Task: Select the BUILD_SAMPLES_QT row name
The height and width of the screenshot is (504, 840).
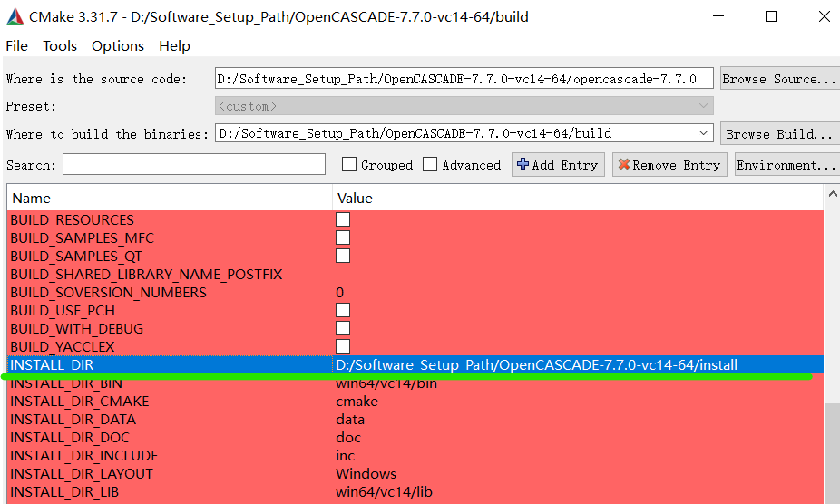Action: click(x=76, y=256)
